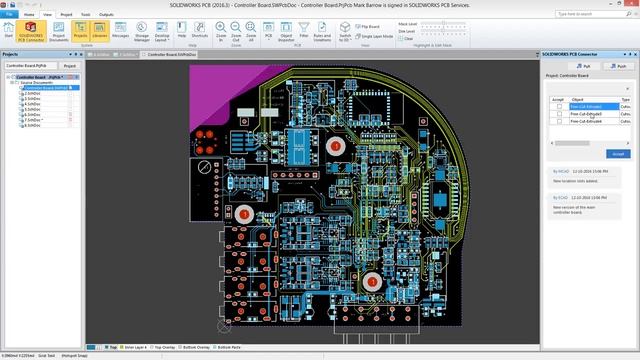Switch to the Outputs ribbon tab

click(106, 14)
